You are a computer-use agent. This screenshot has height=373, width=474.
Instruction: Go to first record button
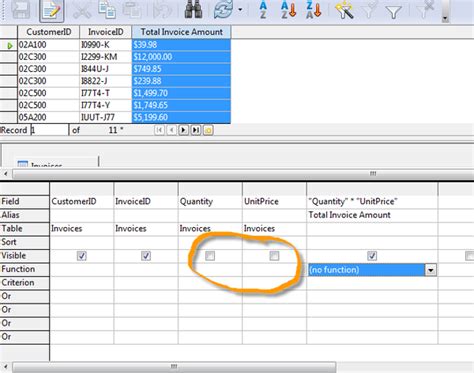tap(159, 130)
